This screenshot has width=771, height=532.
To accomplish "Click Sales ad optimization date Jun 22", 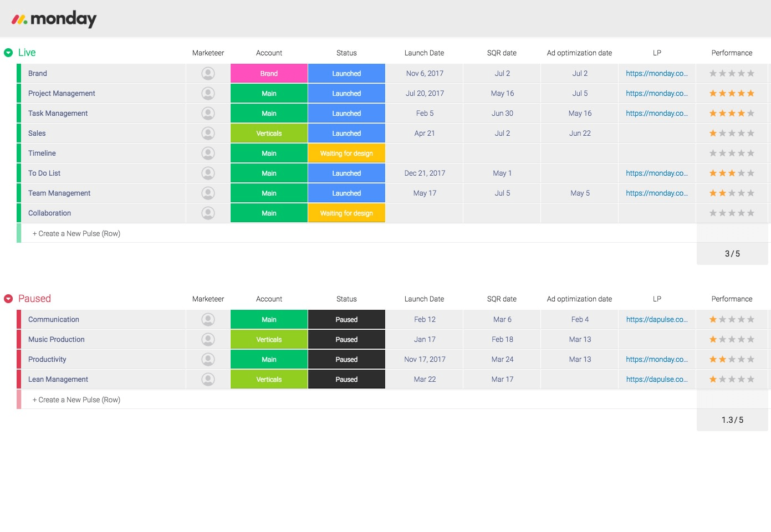I will [x=580, y=133].
